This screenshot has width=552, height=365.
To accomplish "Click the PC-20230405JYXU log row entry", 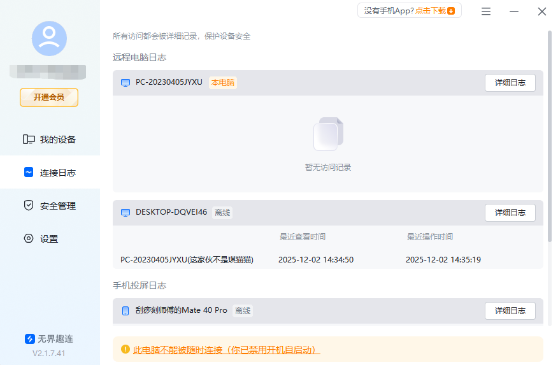I will 187,260.
